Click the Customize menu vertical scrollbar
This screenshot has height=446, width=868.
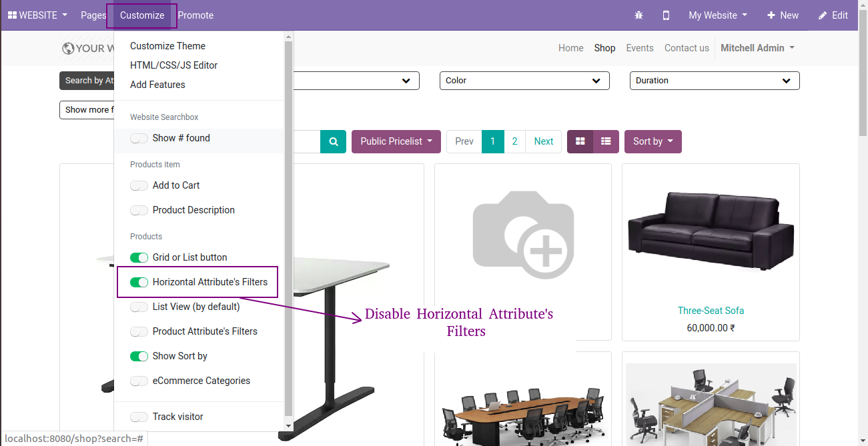pyautogui.click(x=288, y=229)
